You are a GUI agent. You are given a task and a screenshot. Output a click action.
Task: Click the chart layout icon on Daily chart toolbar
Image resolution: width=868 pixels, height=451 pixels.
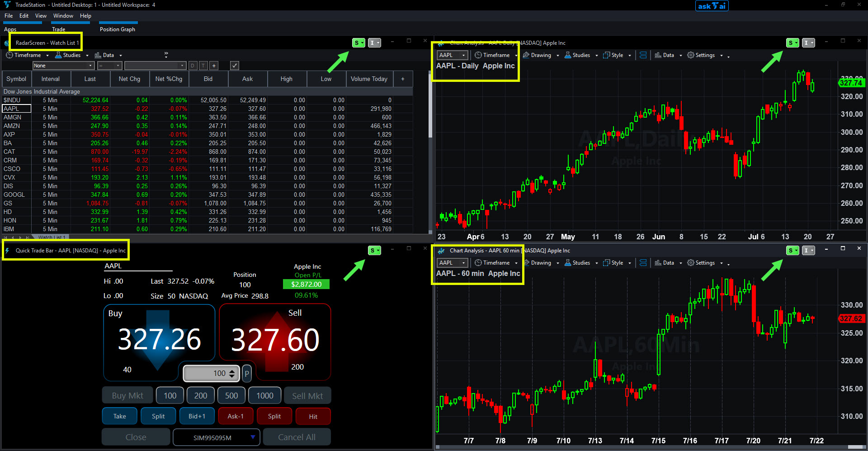pos(643,55)
